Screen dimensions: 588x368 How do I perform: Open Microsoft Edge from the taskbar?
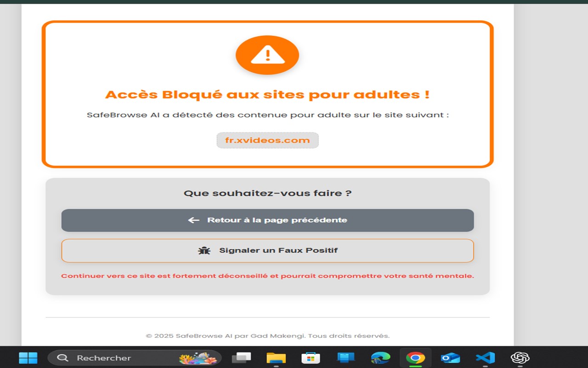(x=380, y=358)
